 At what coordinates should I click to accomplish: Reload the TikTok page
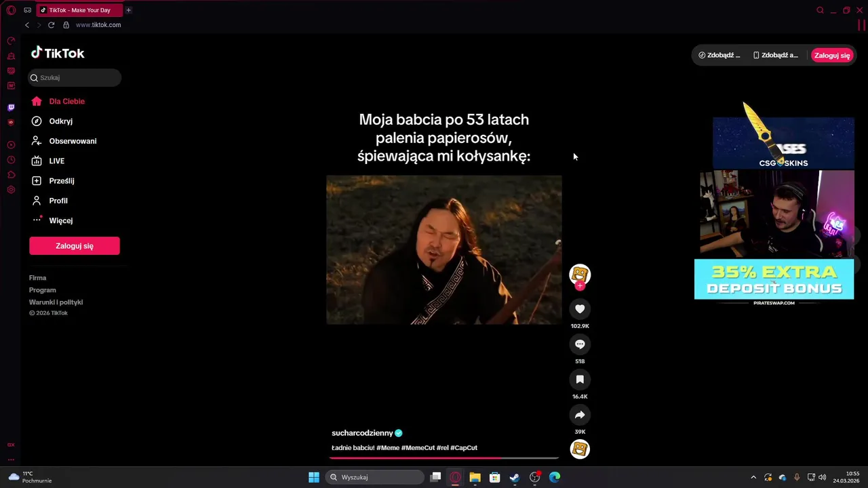pyautogui.click(x=51, y=25)
